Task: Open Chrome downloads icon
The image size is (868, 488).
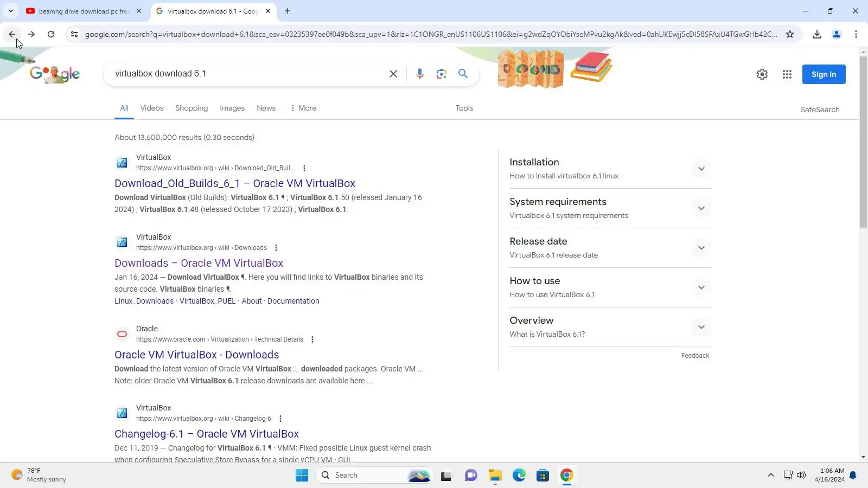Action: pyautogui.click(x=817, y=34)
